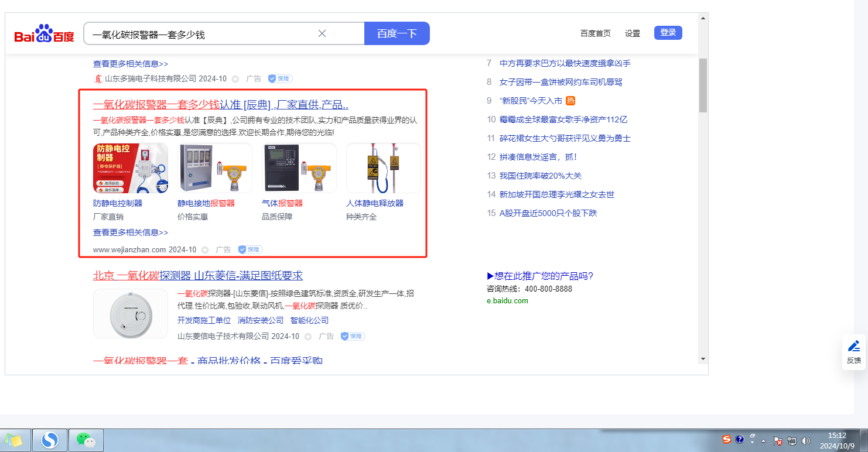The image size is (868, 452).
Task: Click the Sogou input method tray icon
Action: (726, 439)
